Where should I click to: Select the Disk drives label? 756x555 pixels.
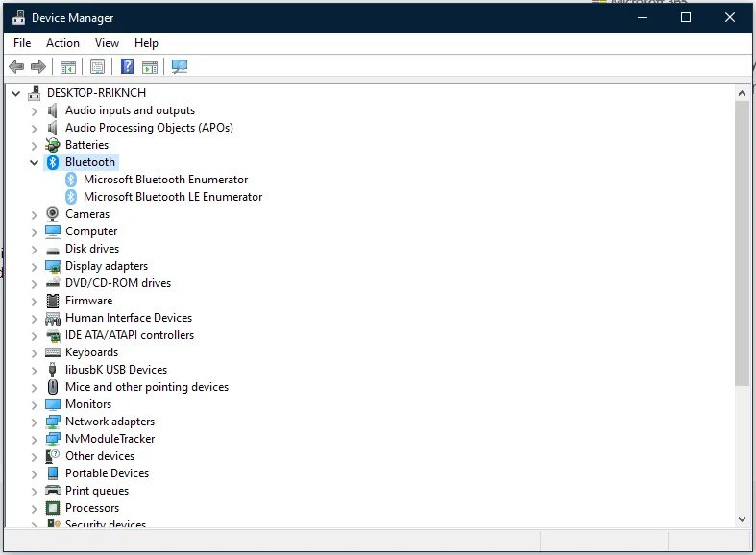click(92, 249)
